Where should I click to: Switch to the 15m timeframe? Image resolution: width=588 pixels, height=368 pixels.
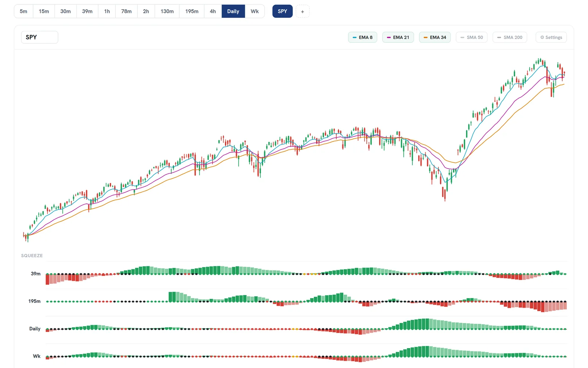44,11
